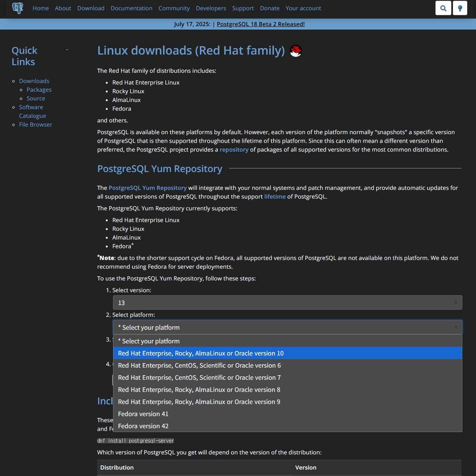Click the Linux downloads (Red Hat family) heading
The height and width of the screenshot is (476, 476).
point(191,50)
